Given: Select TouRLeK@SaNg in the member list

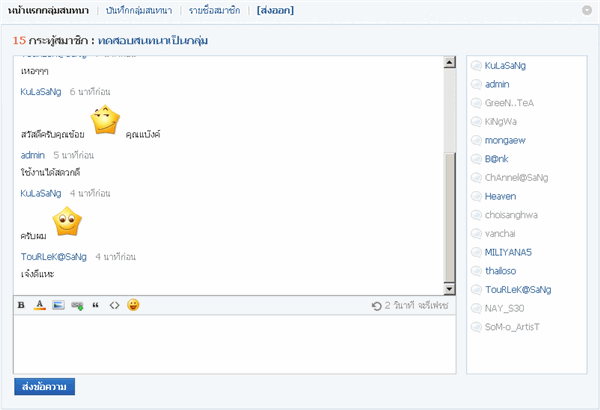Looking at the screenshot, I should pyautogui.click(x=518, y=290).
